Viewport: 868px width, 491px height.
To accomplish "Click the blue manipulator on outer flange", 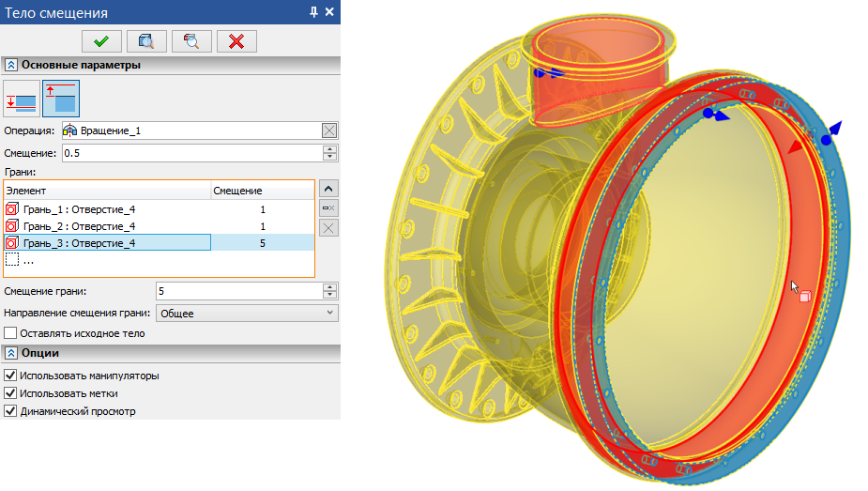I will tap(830, 134).
